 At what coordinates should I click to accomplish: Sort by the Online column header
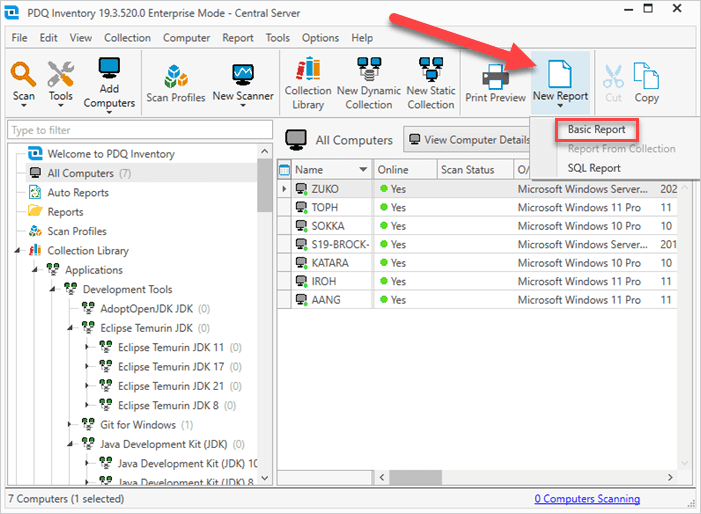405,170
